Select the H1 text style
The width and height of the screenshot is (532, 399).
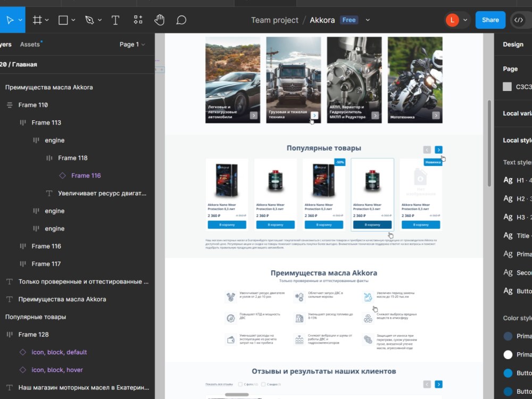518,180
